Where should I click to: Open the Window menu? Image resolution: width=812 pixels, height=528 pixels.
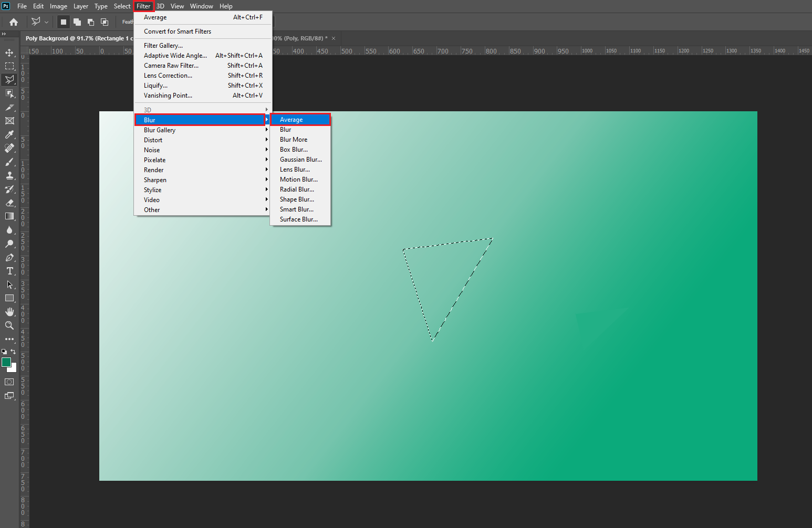click(x=201, y=6)
